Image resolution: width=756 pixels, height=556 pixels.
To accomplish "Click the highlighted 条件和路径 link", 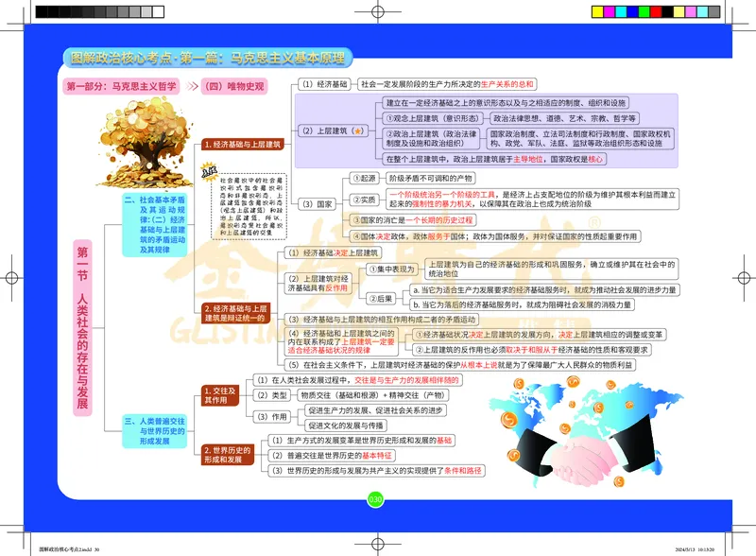I will click(462, 473).
